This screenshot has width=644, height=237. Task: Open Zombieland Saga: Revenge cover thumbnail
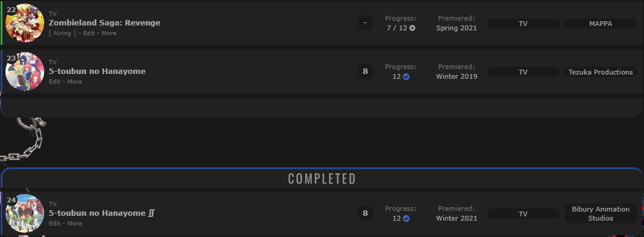coord(25,23)
